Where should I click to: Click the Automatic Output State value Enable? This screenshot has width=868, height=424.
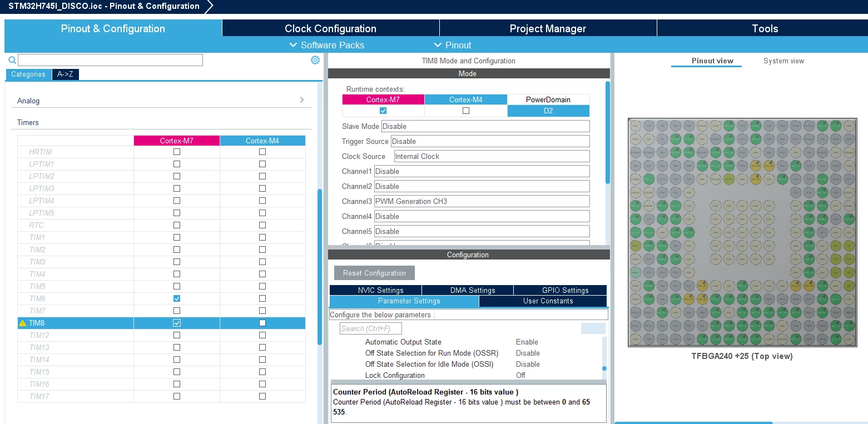click(x=527, y=342)
